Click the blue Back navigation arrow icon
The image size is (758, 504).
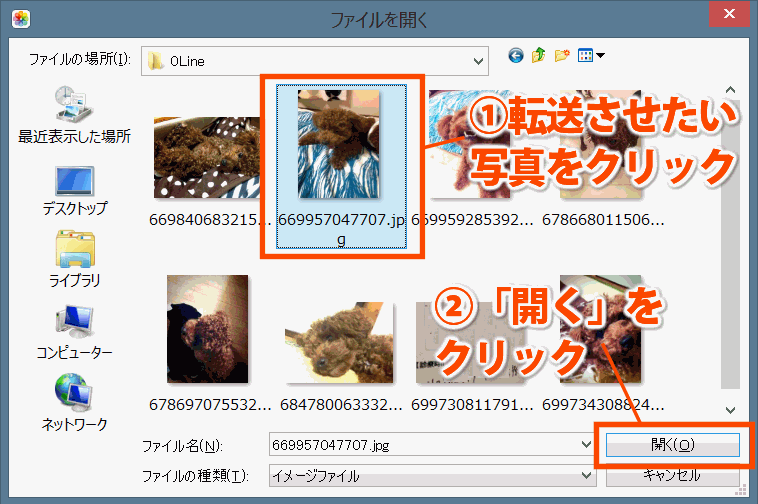click(516, 57)
